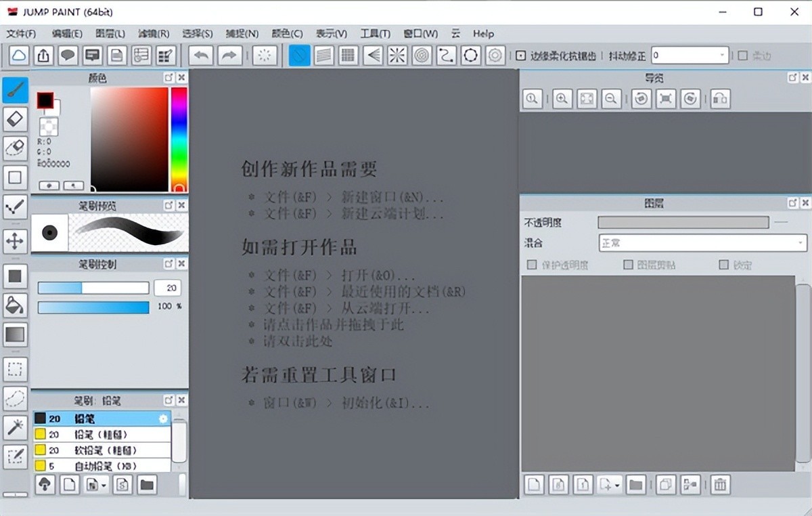Select the Magic Wand tool
This screenshot has width=812, height=516.
pyautogui.click(x=15, y=427)
